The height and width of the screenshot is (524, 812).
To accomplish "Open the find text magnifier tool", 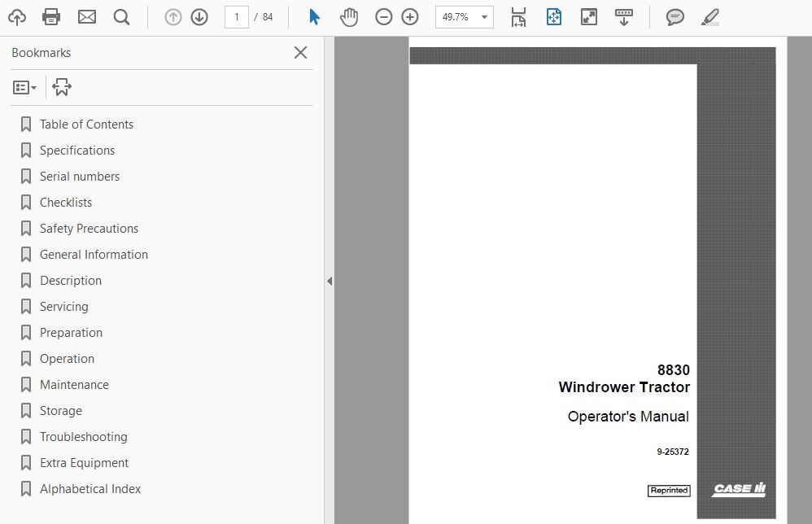I will tap(122, 17).
